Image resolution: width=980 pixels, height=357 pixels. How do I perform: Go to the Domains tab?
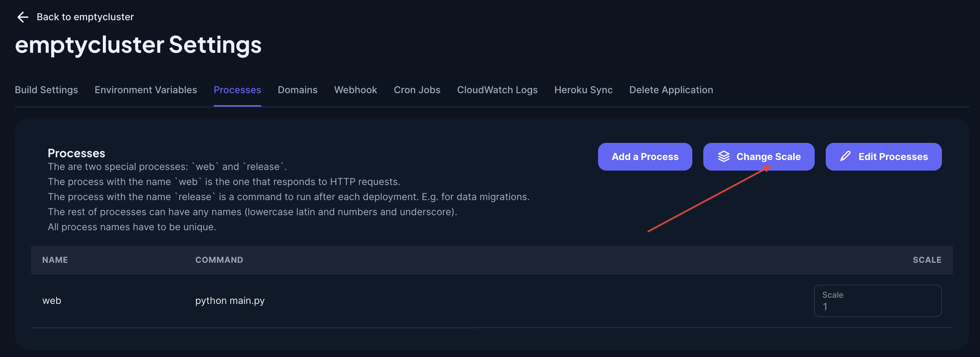[297, 90]
